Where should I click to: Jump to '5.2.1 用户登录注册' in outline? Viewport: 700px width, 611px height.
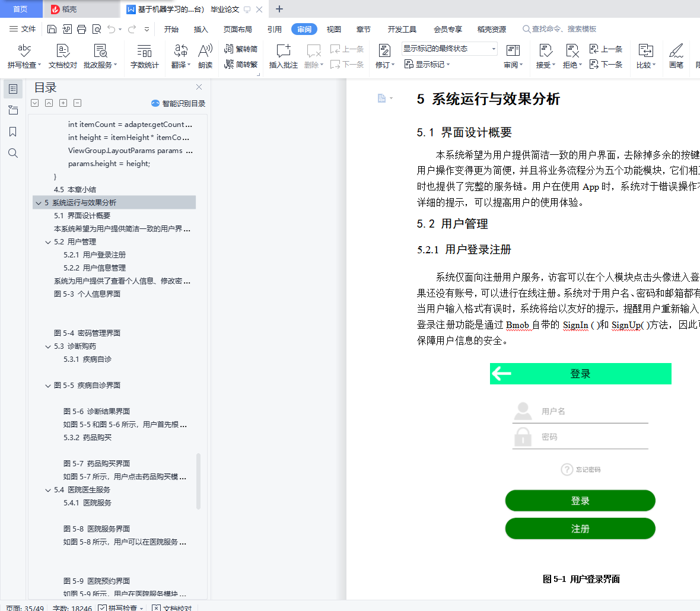point(95,255)
